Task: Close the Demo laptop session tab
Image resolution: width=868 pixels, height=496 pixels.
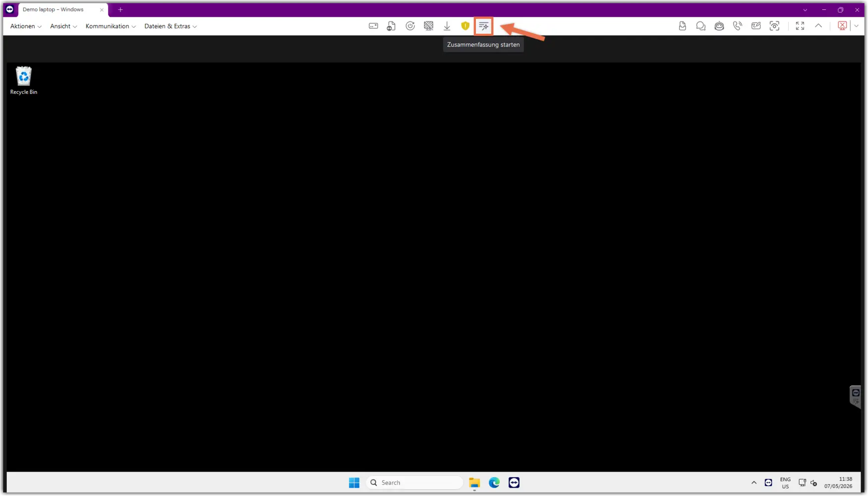Action: [x=102, y=10]
